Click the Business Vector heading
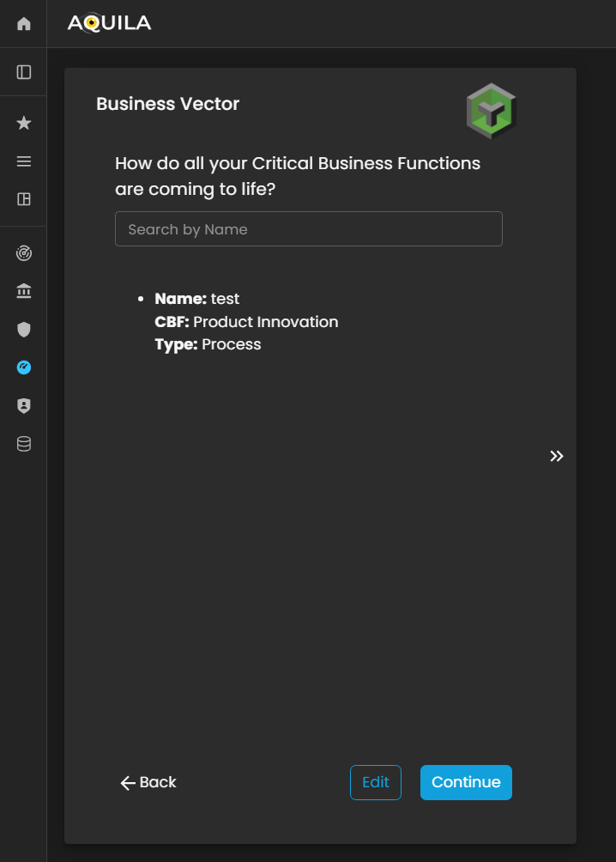 pos(167,104)
